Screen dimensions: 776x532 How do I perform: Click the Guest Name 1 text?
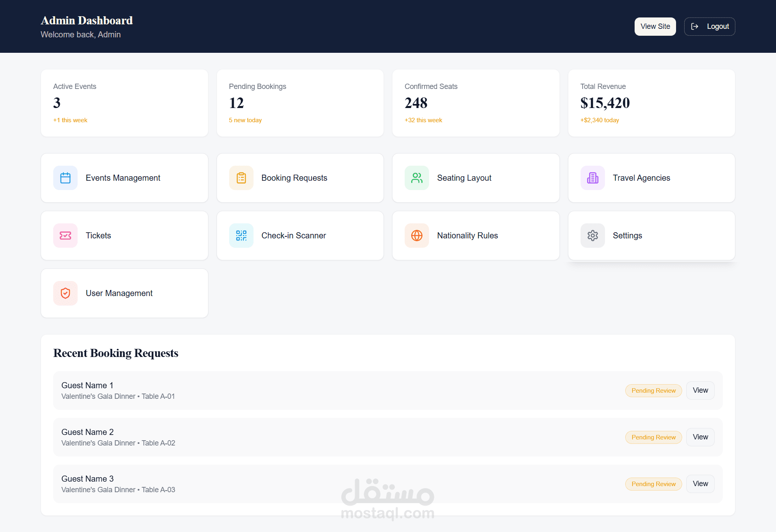(x=87, y=385)
